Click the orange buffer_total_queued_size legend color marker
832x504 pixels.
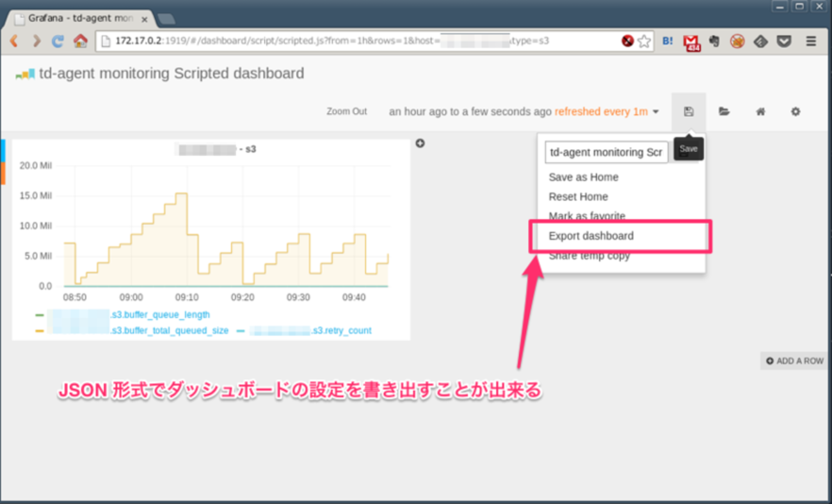tap(40, 331)
